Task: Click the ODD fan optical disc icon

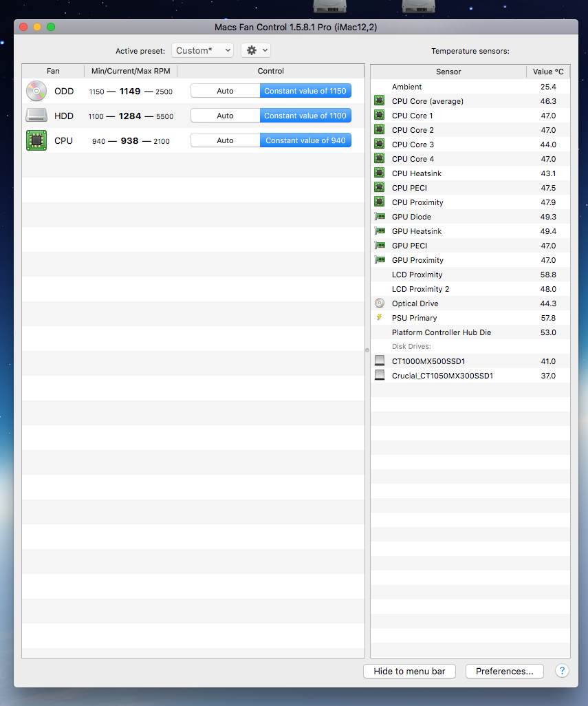Action: (36, 91)
